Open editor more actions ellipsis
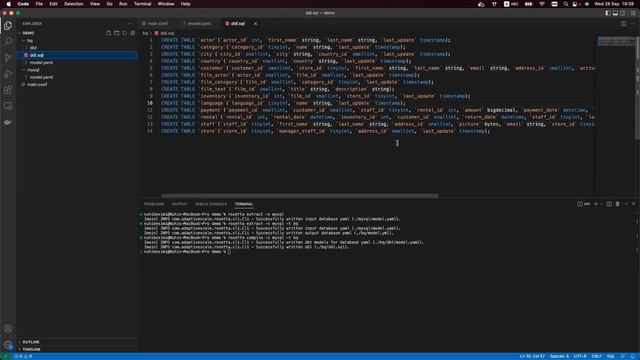The image size is (640, 360). (632, 24)
